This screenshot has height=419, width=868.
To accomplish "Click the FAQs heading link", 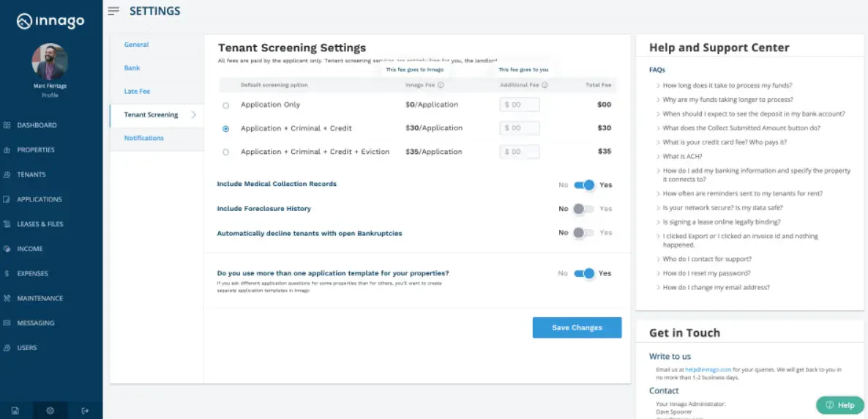I will pos(657,70).
